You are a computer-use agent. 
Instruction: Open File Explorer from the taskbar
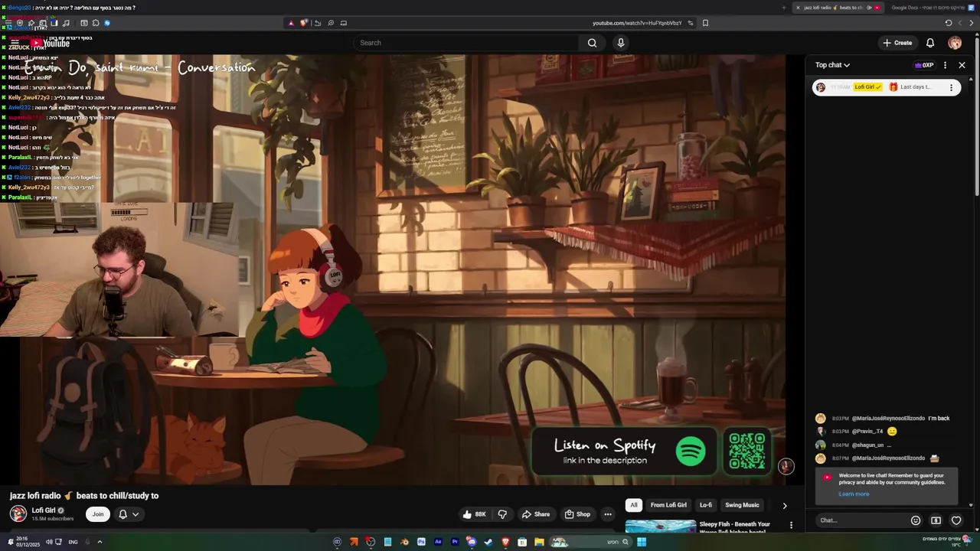pyautogui.click(x=539, y=542)
